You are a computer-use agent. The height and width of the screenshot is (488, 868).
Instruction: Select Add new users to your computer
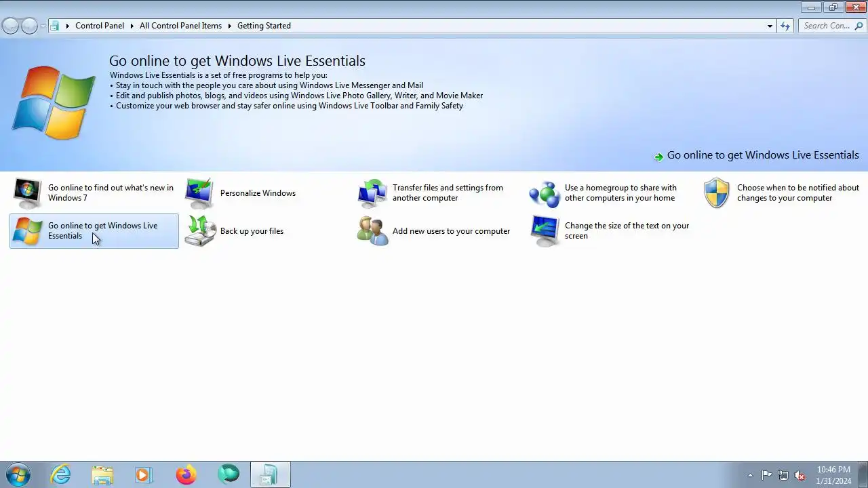pyautogui.click(x=451, y=231)
